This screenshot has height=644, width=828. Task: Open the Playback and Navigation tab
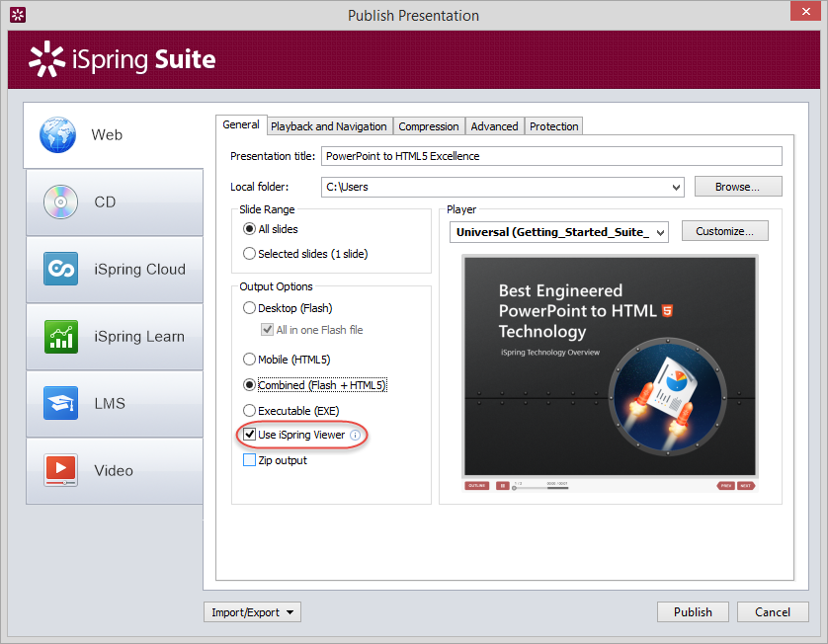(328, 126)
